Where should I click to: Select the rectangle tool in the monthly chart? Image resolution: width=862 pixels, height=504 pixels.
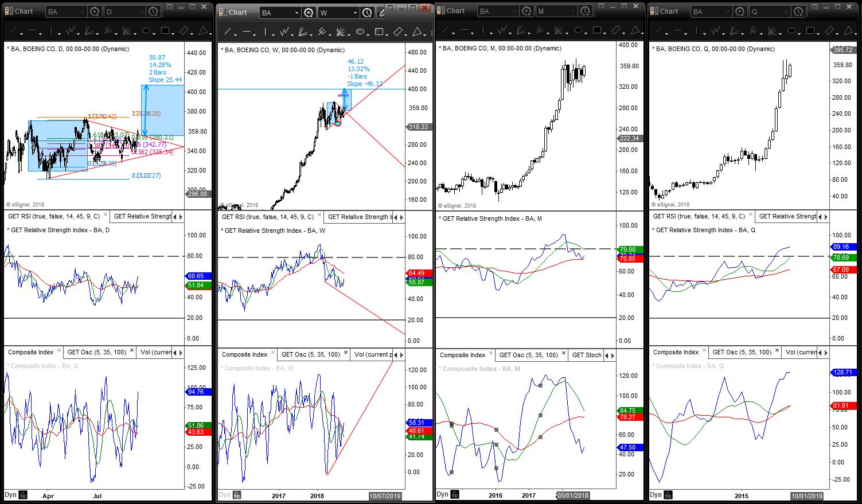[x=596, y=30]
